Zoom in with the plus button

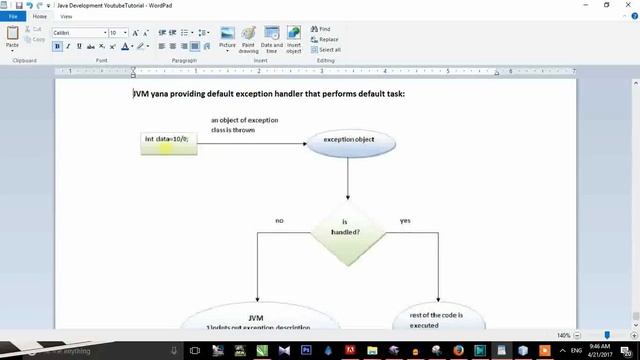[634, 335]
